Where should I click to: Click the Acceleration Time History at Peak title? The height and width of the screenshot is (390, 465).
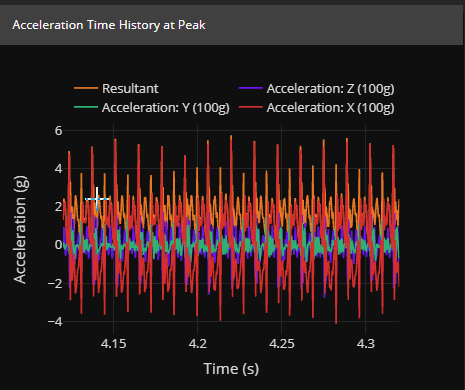[109, 25]
